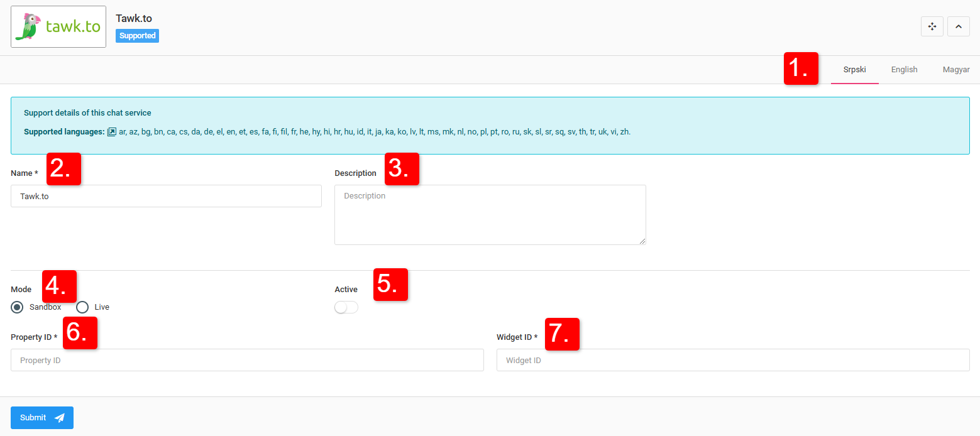Click the Active label
980x436 pixels.
point(346,290)
